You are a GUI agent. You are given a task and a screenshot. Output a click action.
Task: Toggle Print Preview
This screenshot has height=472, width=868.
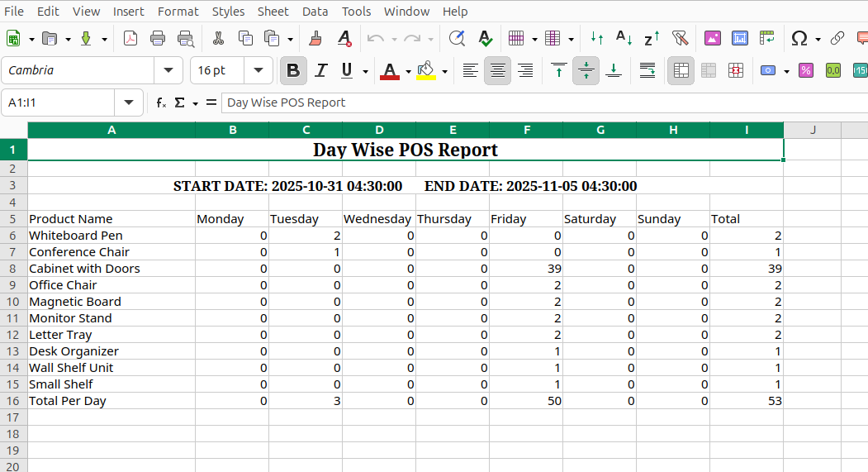(186, 39)
